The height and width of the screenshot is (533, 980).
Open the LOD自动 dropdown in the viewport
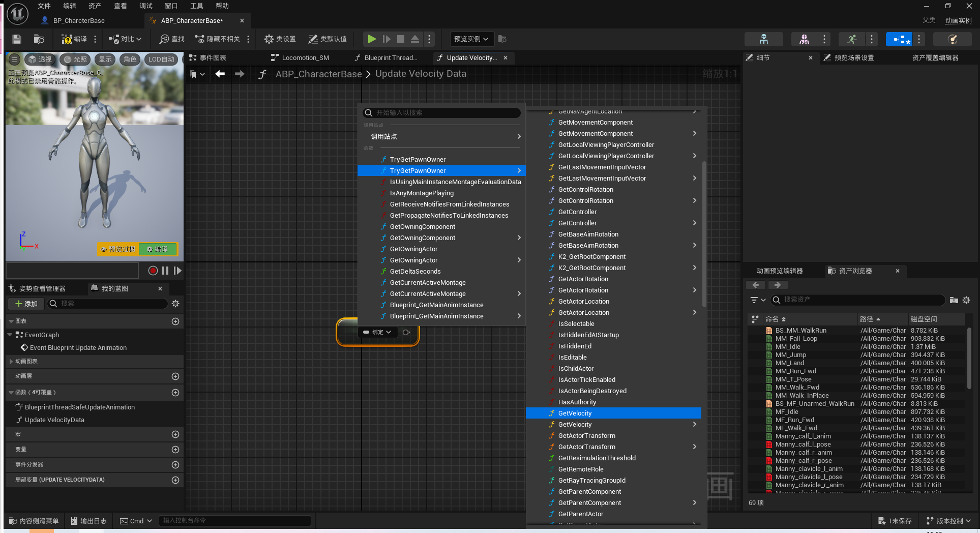point(161,60)
